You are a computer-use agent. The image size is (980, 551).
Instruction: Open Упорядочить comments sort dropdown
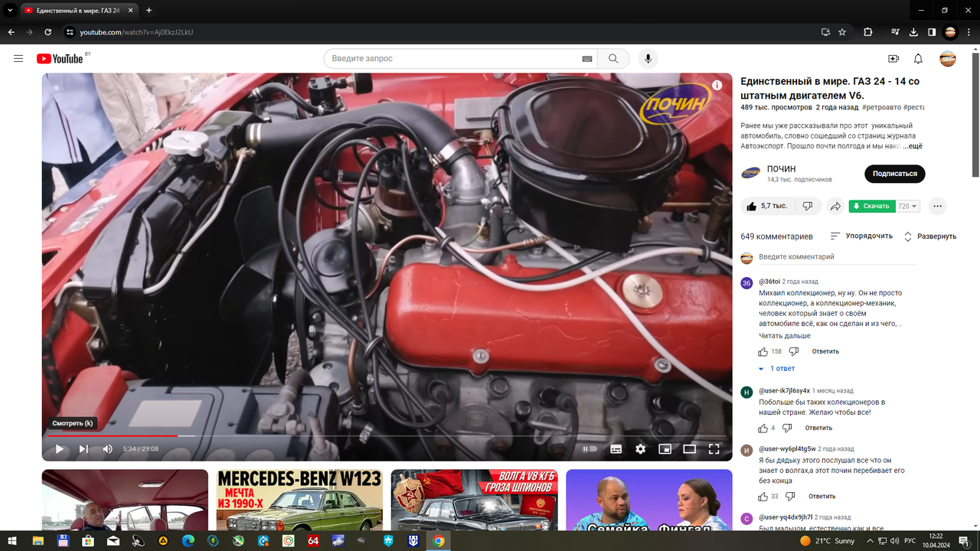tap(861, 236)
